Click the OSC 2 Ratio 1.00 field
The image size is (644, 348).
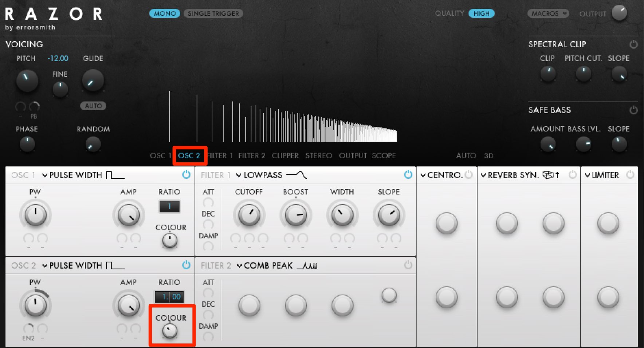[169, 297]
